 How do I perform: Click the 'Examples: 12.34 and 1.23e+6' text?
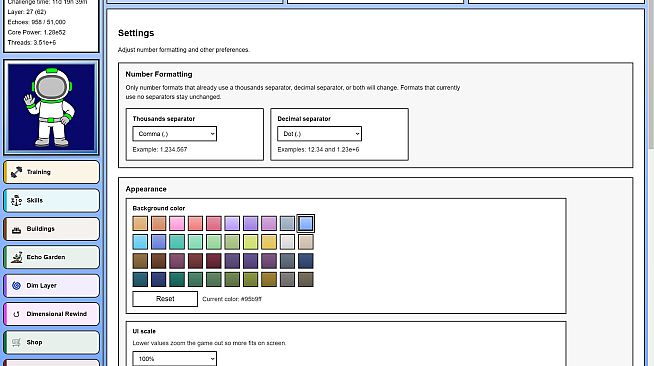coord(318,149)
